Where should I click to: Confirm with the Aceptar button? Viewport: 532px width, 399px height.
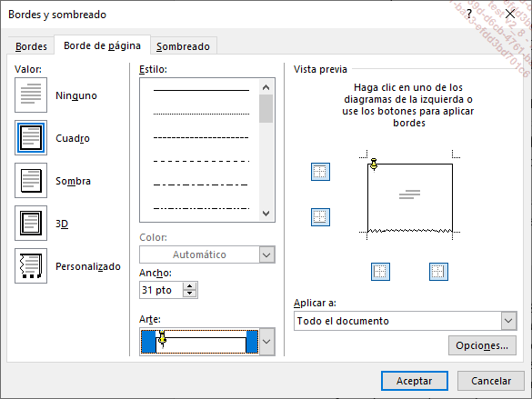click(x=415, y=381)
